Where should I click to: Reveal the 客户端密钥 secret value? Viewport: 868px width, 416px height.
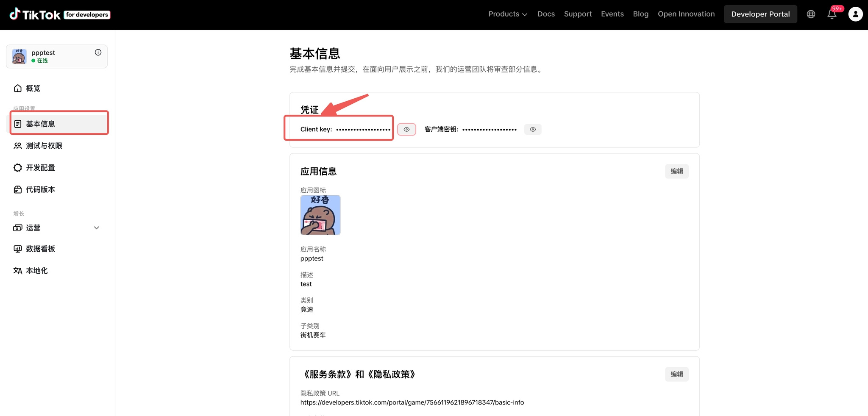click(x=533, y=129)
